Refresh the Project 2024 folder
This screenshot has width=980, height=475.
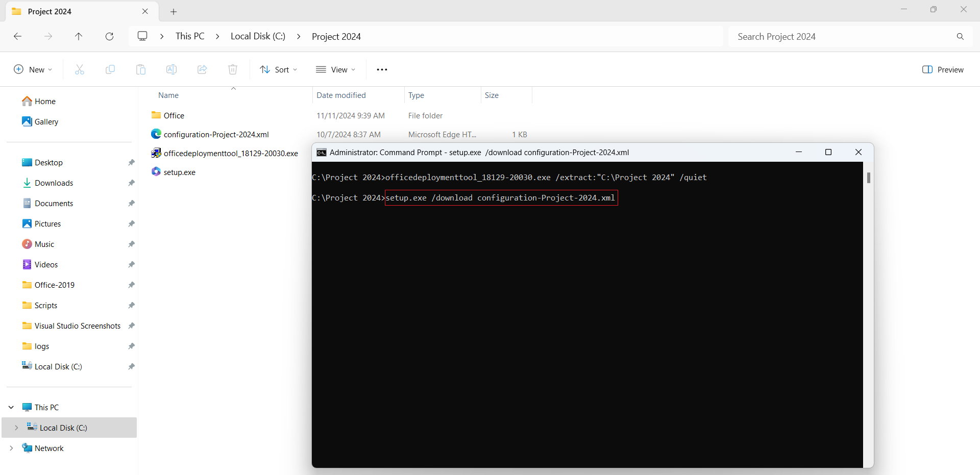pyautogui.click(x=109, y=36)
